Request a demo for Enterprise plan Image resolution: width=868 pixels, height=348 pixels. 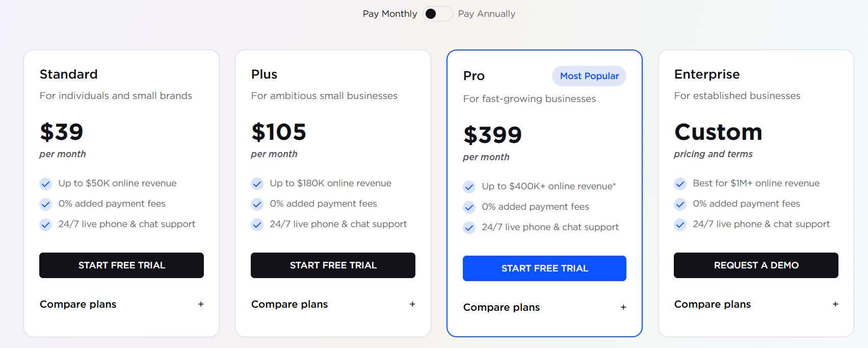[x=756, y=265]
